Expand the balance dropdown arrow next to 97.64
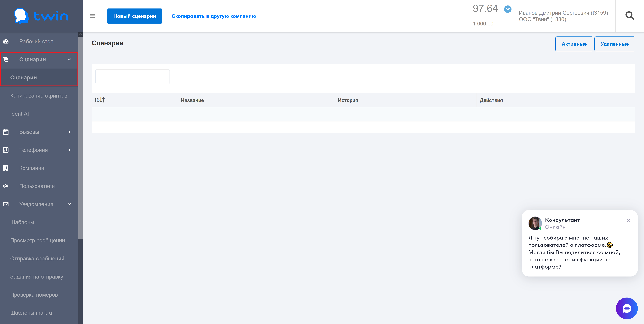Viewport: 644px width, 324px height. pyautogui.click(x=508, y=9)
